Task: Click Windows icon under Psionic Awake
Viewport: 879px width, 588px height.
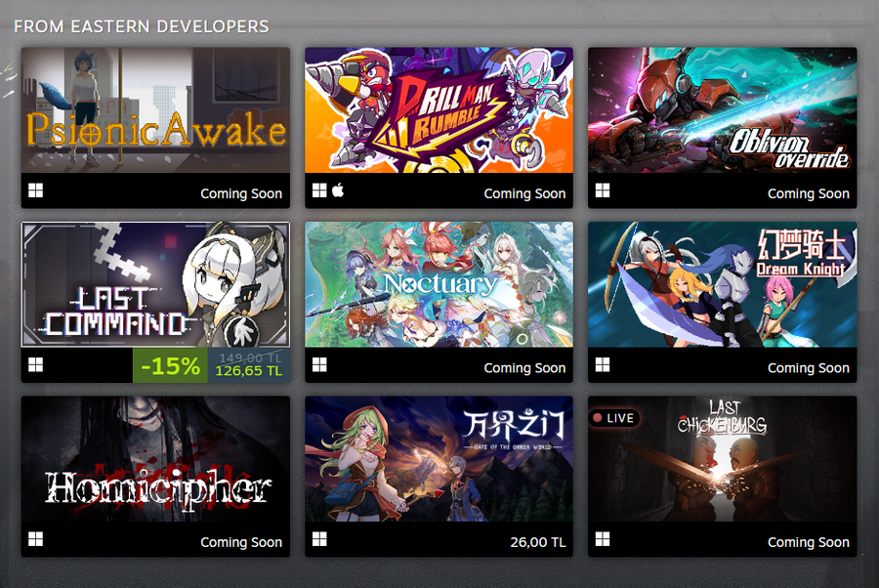Action: [35, 190]
